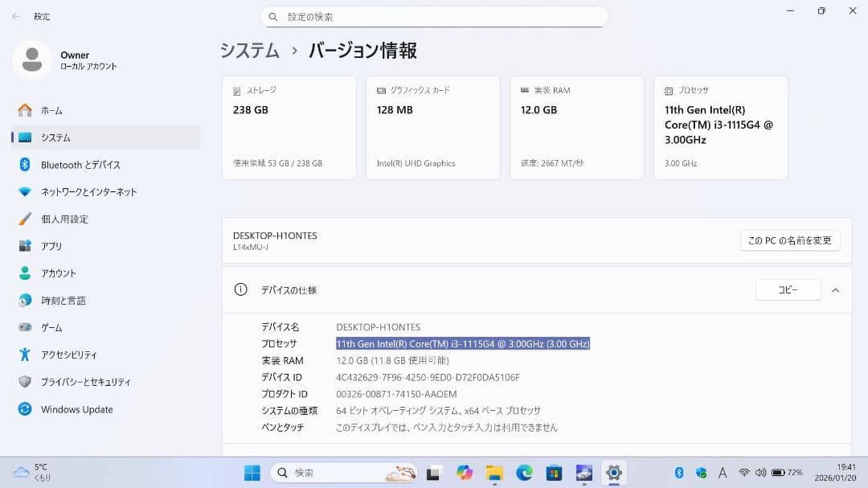Open Windows Update from the sidebar
Viewport: 868px width, 488px height.
point(76,409)
